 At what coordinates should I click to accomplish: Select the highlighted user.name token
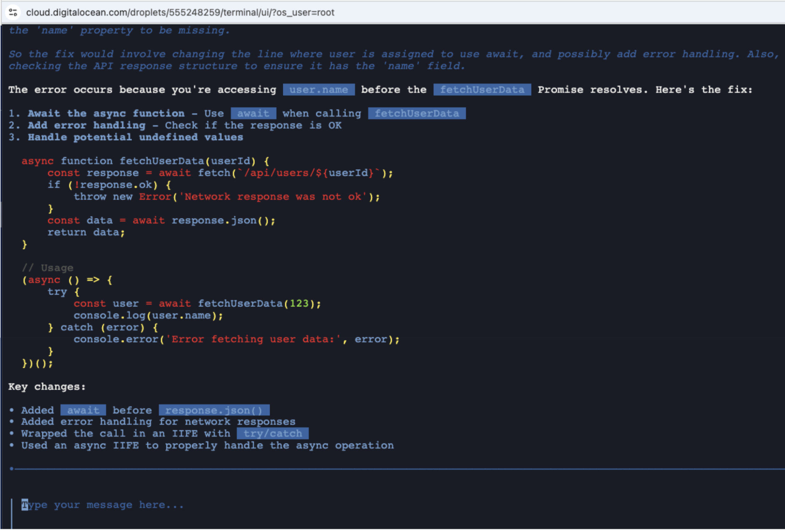coord(318,90)
